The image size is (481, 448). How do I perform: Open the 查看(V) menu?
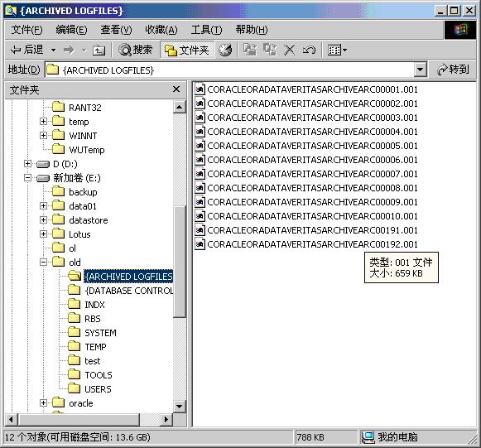[116, 30]
